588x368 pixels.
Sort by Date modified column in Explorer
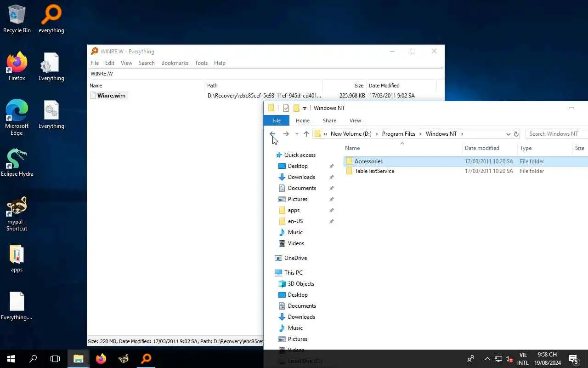point(490,148)
